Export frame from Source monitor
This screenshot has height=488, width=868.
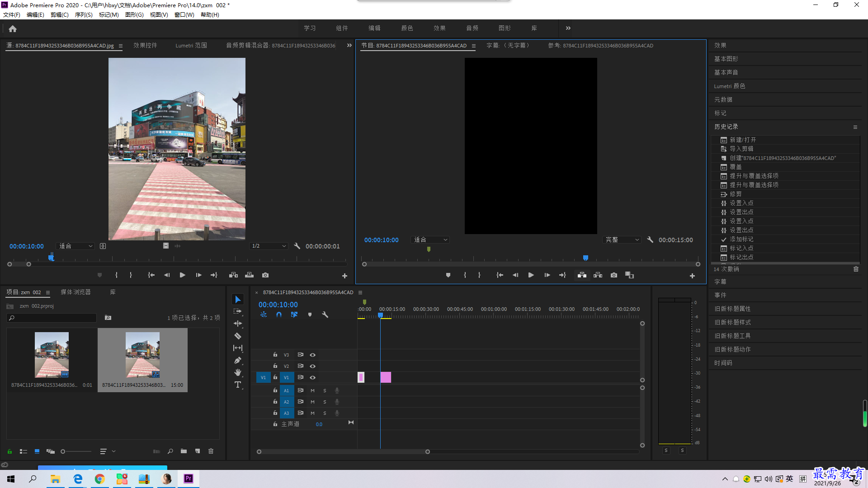pyautogui.click(x=265, y=275)
